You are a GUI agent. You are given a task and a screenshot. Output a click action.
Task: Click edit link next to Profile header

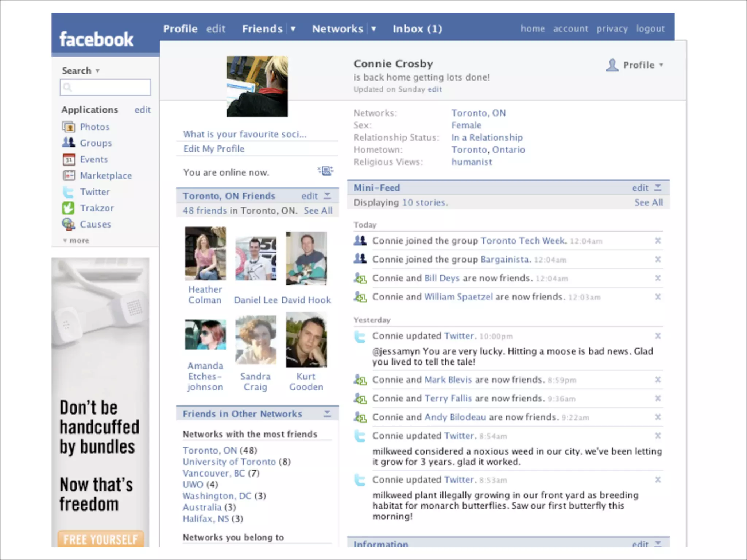tap(216, 29)
